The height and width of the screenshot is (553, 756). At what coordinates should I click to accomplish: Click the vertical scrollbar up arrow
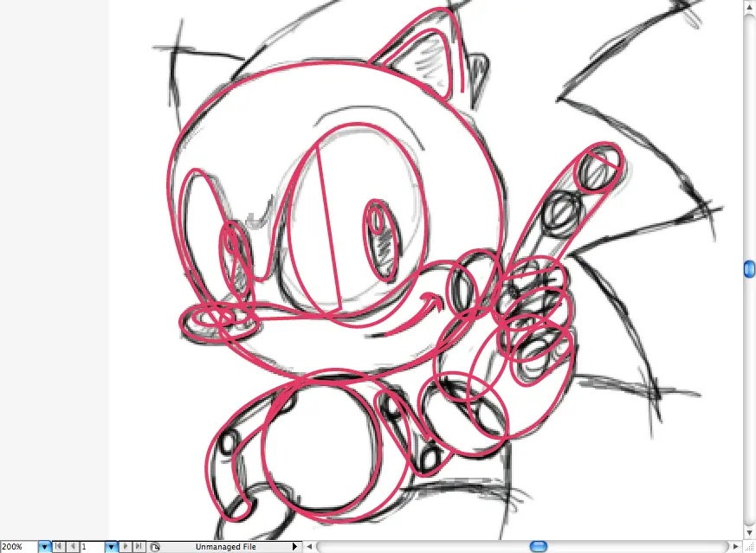click(x=750, y=6)
